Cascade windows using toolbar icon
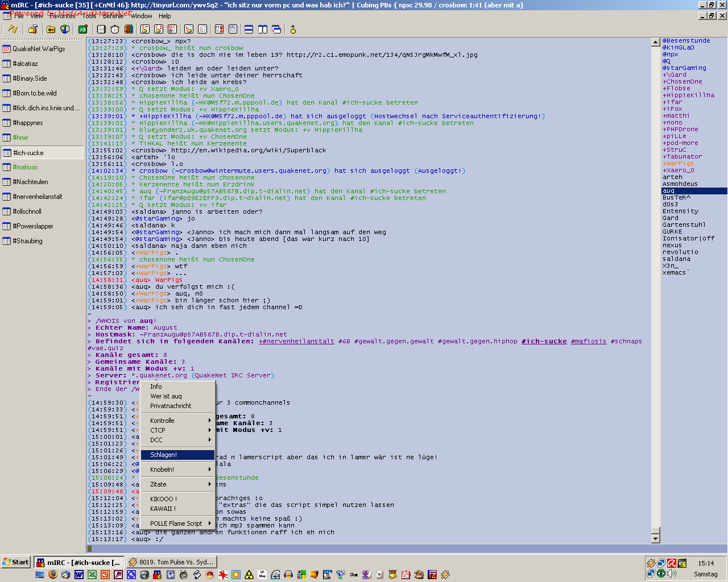This screenshot has width=728, height=582. click(x=276, y=30)
